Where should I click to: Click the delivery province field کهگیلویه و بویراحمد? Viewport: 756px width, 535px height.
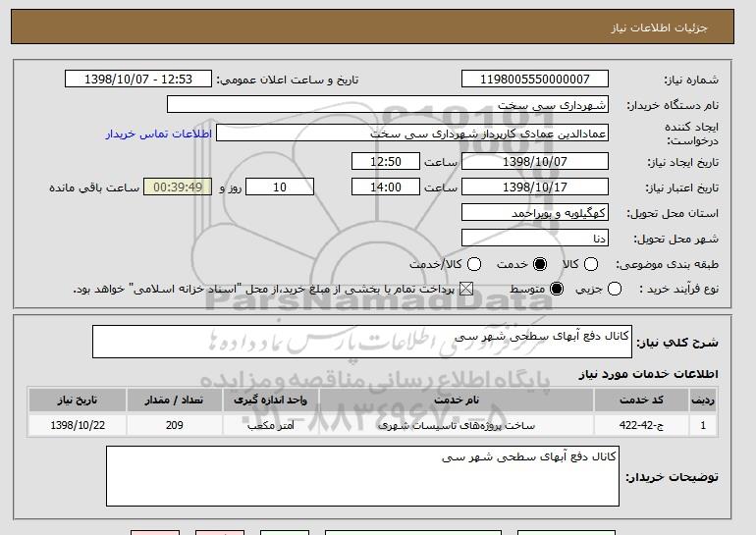point(535,213)
